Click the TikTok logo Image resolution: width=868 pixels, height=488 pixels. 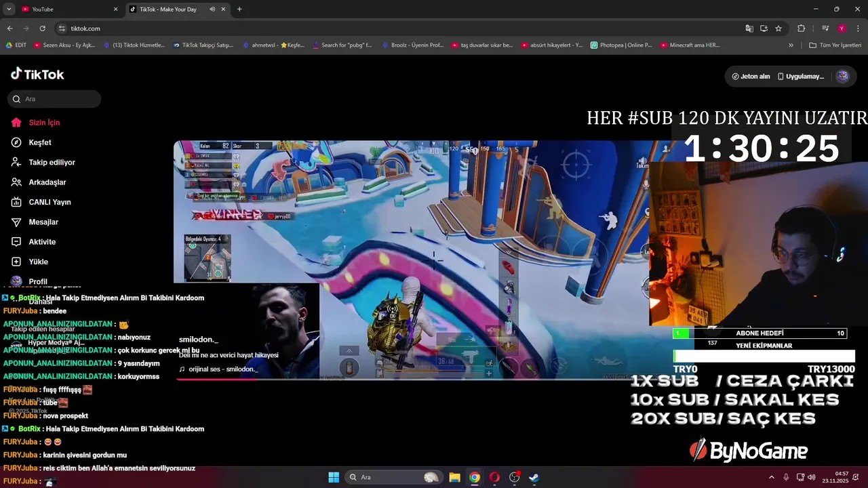pos(37,74)
